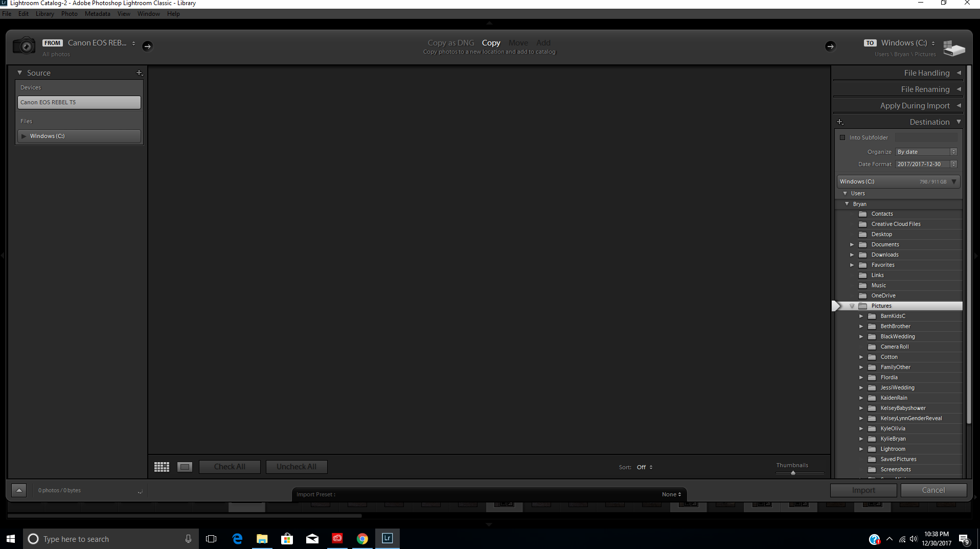Collapse the Destination panel
Viewport: 980px width, 549px height.
[959, 122]
